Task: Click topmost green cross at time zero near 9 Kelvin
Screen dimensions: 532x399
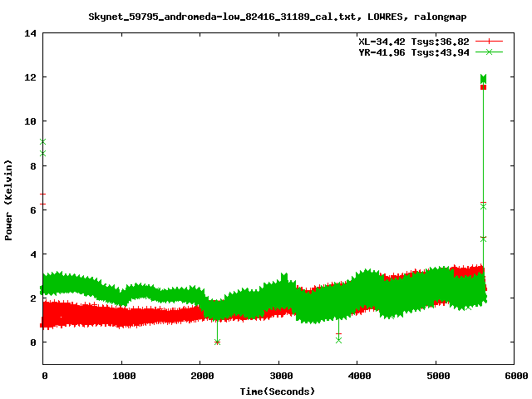Action: click(42, 142)
